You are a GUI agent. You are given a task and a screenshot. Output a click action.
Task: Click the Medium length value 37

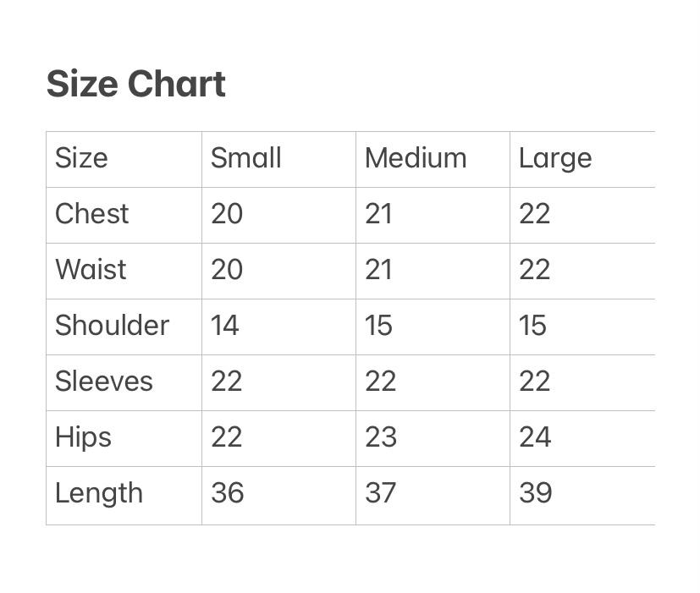tap(380, 493)
